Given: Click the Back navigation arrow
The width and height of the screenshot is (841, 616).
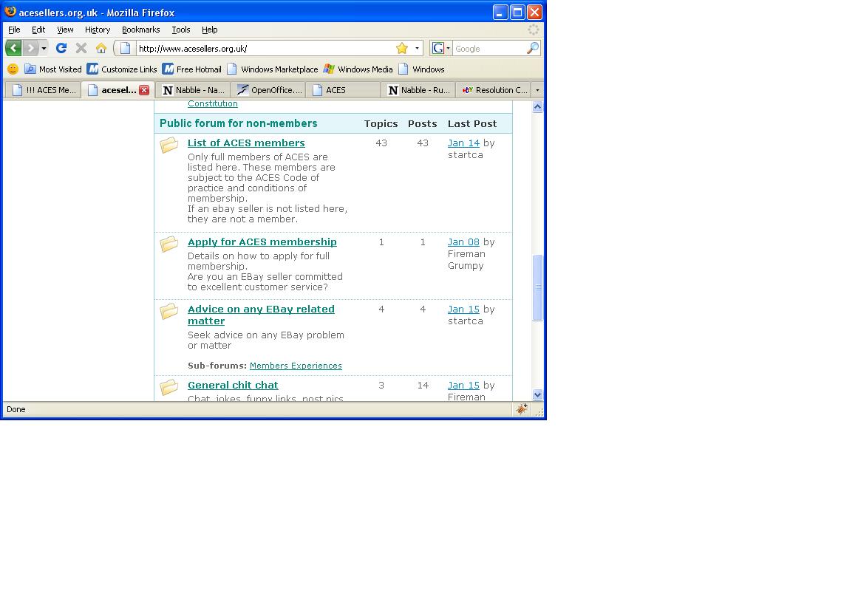Looking at the screenshot, I should (13, 48).
